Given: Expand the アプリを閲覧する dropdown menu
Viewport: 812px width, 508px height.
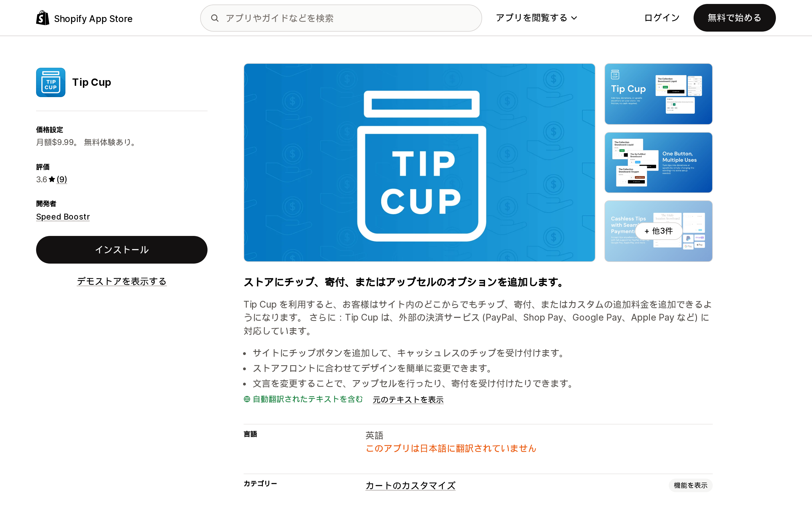Looking at the screenshot, I should (536, 18).
